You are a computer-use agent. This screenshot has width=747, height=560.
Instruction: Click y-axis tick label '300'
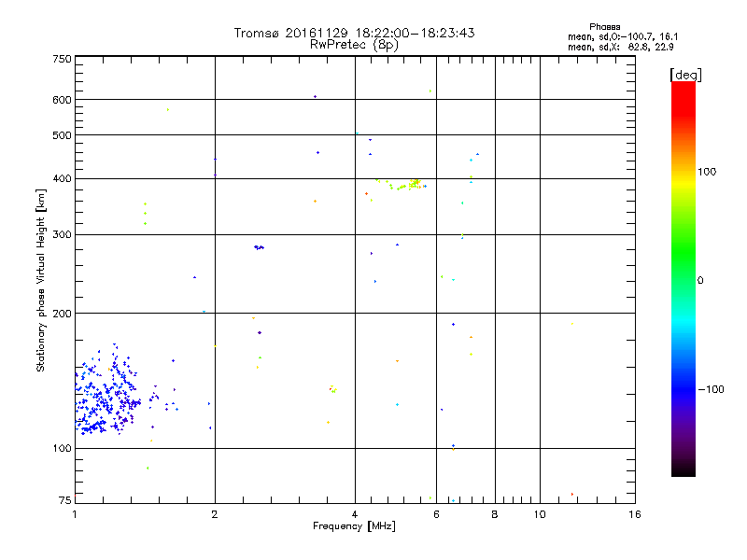pyautogui.click(x=63, y=235)
